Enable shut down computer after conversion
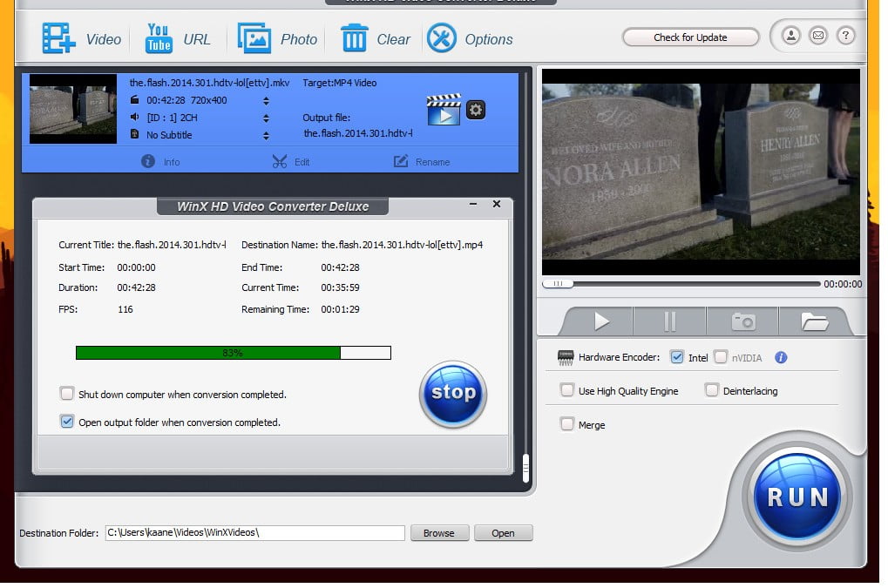The image size is (888, 588). tap(67, 393)
